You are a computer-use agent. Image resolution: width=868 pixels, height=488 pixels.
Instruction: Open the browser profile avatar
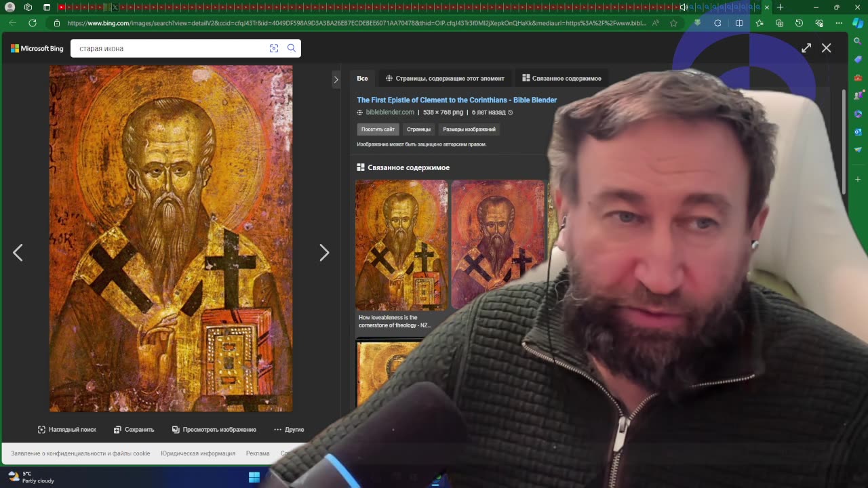[x=9, y=7]
